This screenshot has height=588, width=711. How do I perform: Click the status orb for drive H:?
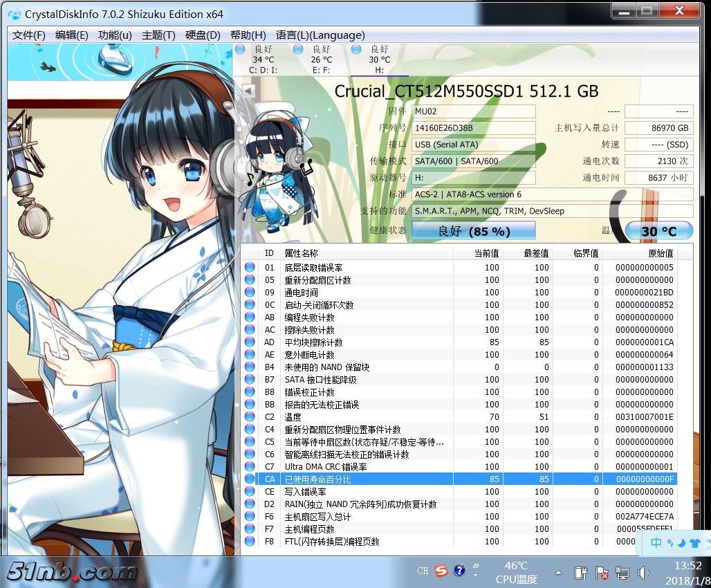click(x=356, y=49)
